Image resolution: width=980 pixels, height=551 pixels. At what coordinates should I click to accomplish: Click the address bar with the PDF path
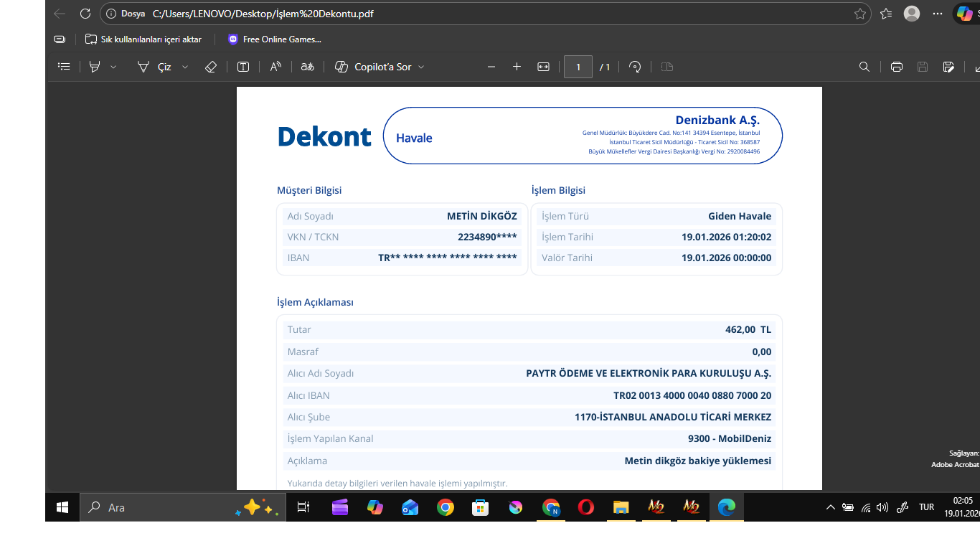coord(485,14)
